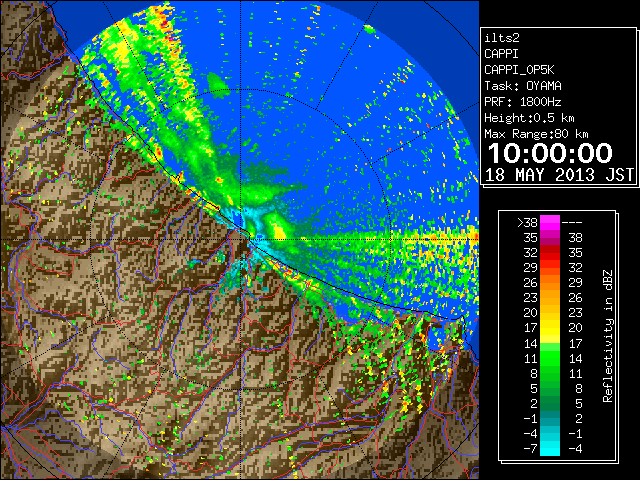Screen dimensions: 640x480
Task: Click the 'Reflectivity in dBZ' legend title
Action: pos(608,336)
